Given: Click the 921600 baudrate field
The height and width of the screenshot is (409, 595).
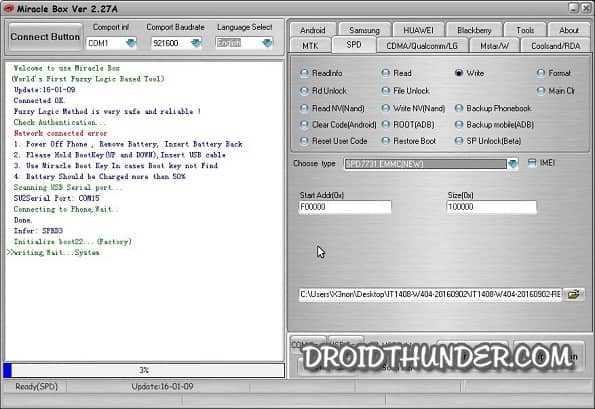Looking at the screenshot, I should pos(171,43).
